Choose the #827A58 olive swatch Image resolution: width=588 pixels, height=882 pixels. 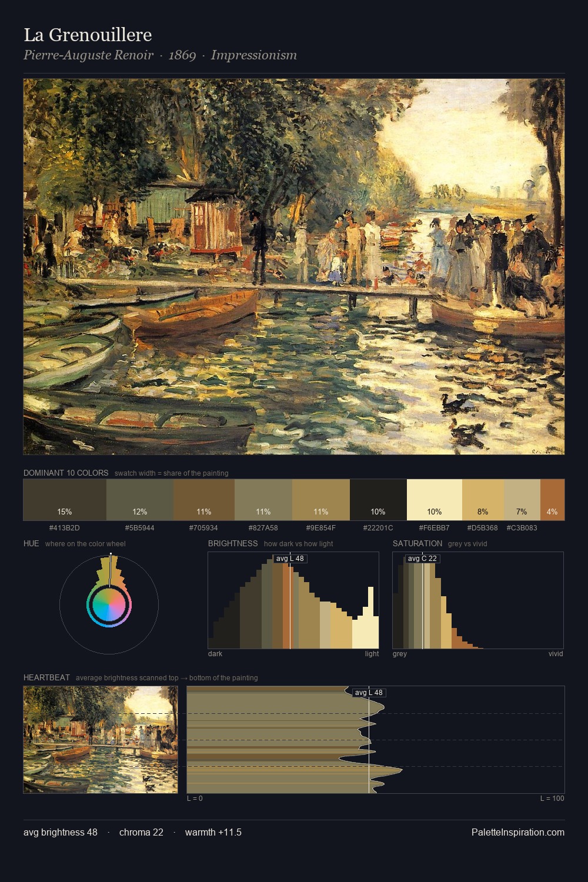pyautogui.click(x=263, y=500)
